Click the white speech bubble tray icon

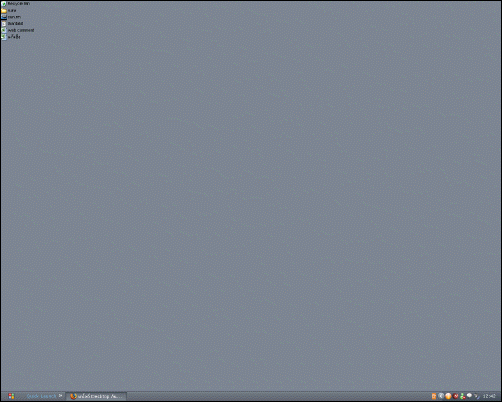coord(470,396)
